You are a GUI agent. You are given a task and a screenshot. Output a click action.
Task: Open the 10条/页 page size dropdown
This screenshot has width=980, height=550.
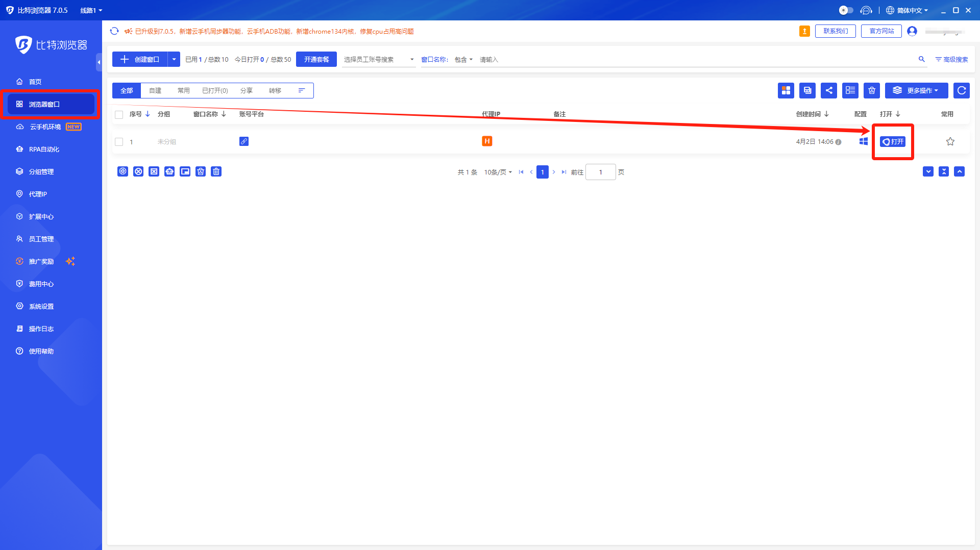498,172
